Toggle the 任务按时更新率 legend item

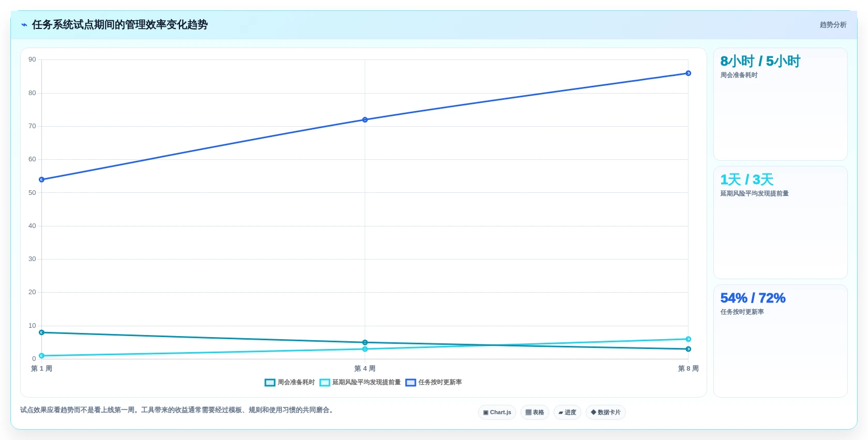(x=433, y=383)
